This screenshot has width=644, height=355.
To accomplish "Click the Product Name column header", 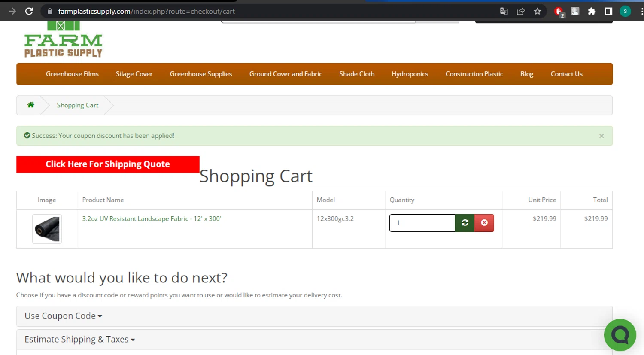I will pyautogui.click(x=103, y=200).
